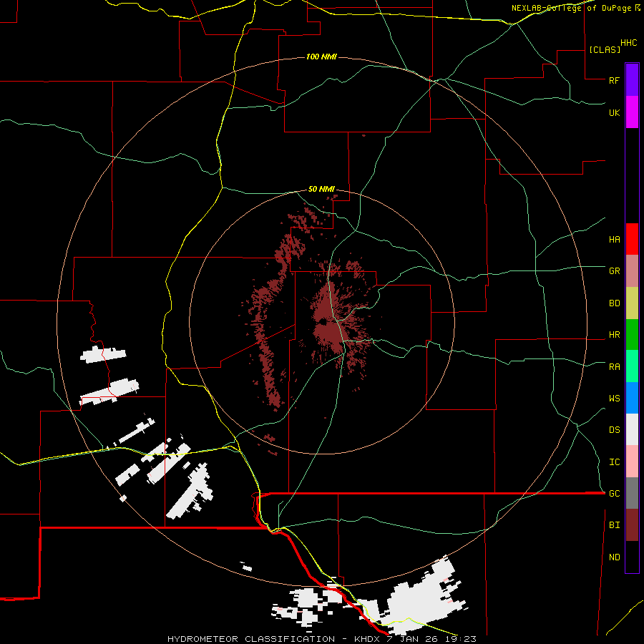
Task: Select the BD yellow legend block
Action: point(632,303)
